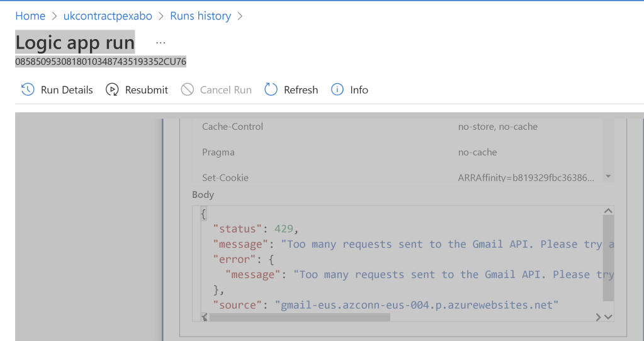Click the nested Too many requests error text
Image resolution: width=644 pixels, height=341 pixels.
tap(453, 275)
